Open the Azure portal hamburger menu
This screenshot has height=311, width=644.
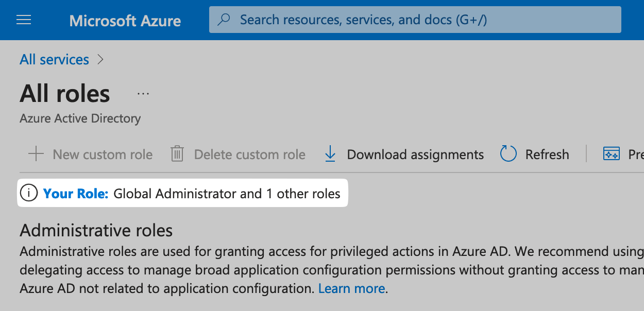(24, 20)
